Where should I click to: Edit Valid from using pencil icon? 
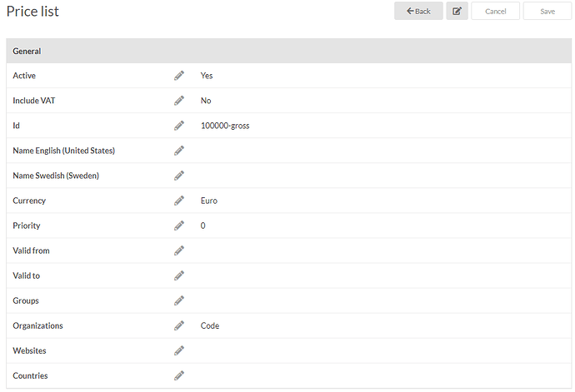(179, 251)
